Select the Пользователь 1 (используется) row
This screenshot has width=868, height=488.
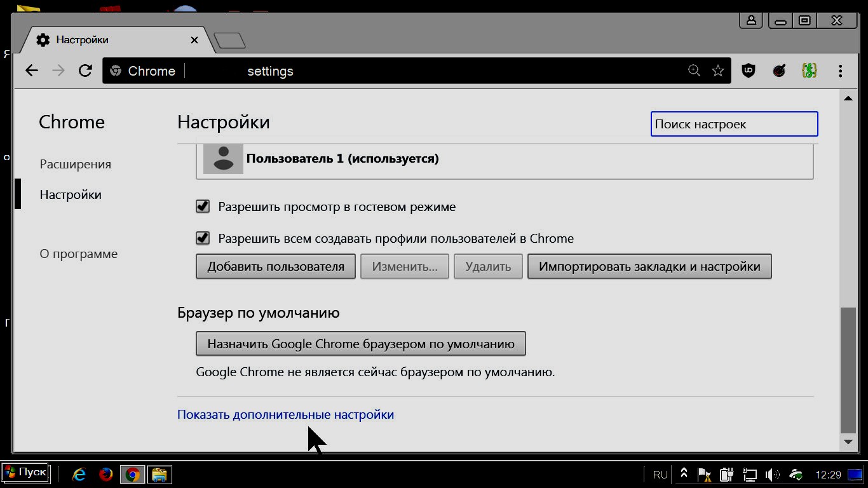[505, 159]
